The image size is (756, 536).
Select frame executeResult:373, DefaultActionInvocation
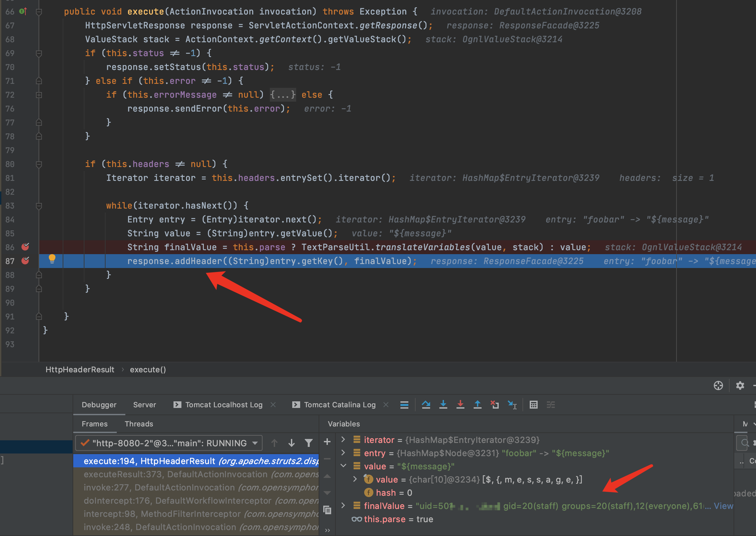tap(196, 474)
